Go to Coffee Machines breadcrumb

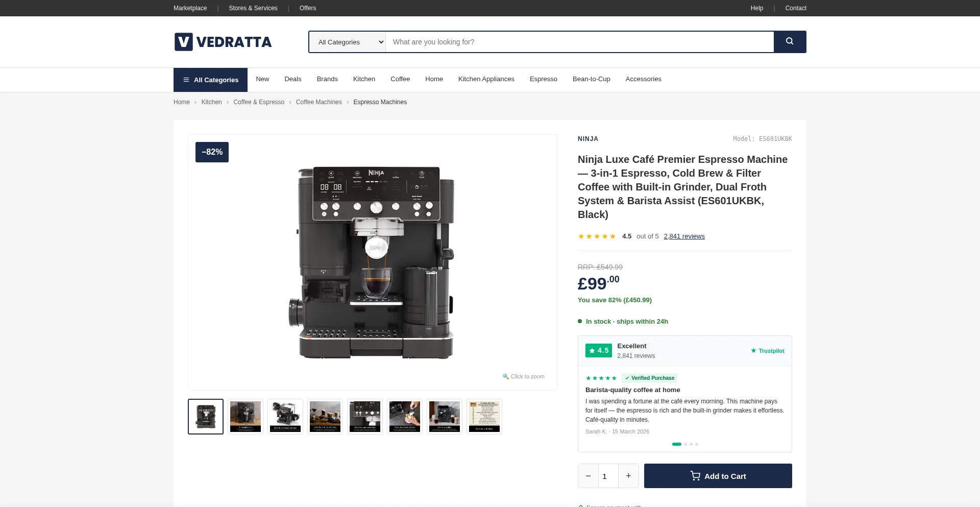coord(319,102)
